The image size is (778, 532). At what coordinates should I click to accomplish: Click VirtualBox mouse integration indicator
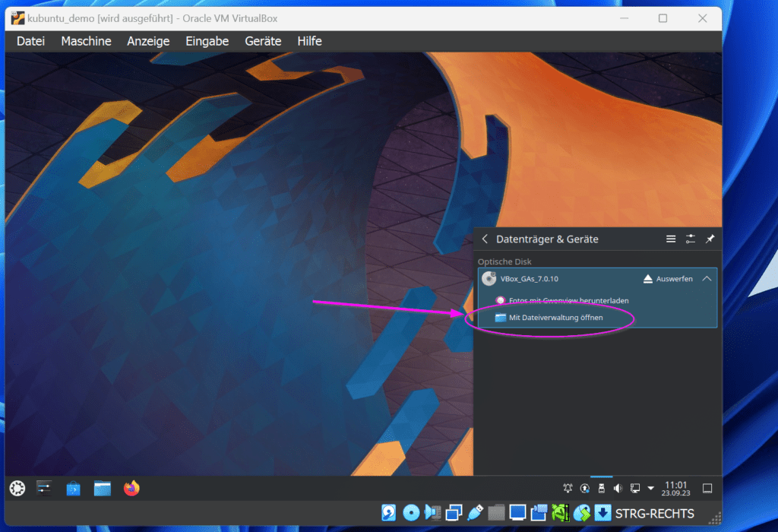(581, 513)
